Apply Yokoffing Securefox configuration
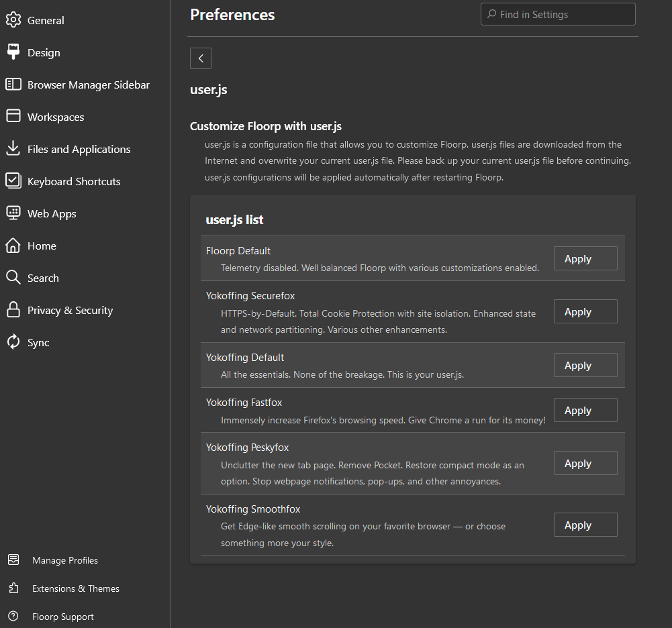 (585, 311)
